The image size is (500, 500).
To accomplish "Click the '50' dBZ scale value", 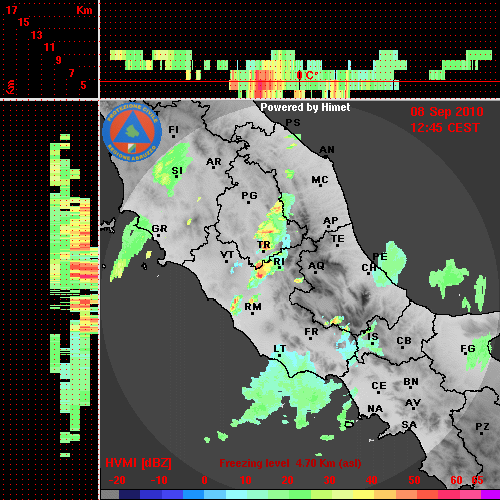I will tap(414, 480).
